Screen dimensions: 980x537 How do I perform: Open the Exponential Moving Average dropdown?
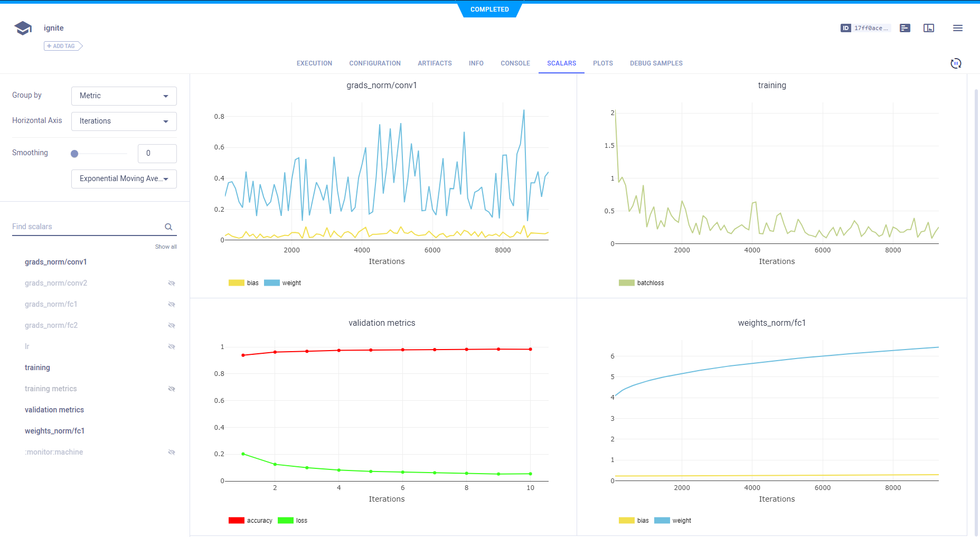coord(124,179)
